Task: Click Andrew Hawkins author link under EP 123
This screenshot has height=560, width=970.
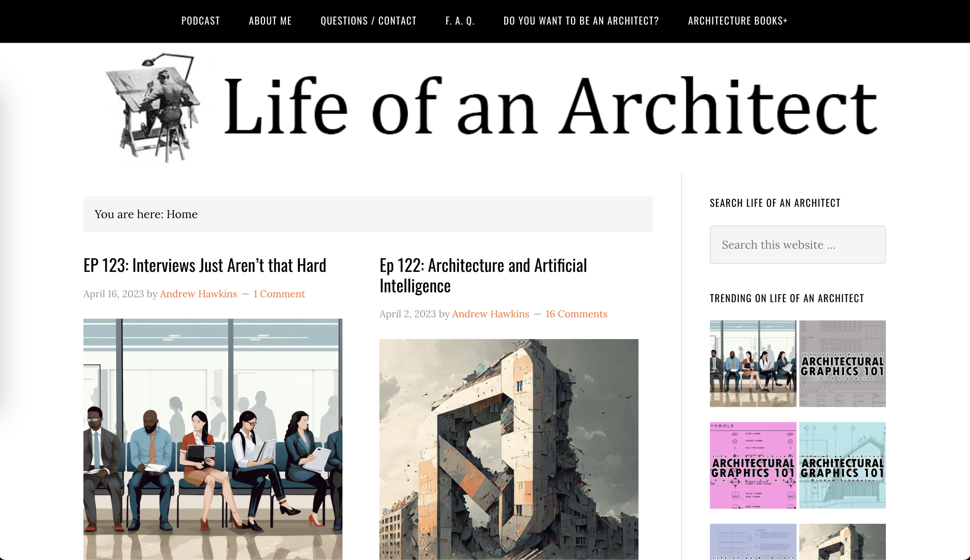Action: (198, 294)
